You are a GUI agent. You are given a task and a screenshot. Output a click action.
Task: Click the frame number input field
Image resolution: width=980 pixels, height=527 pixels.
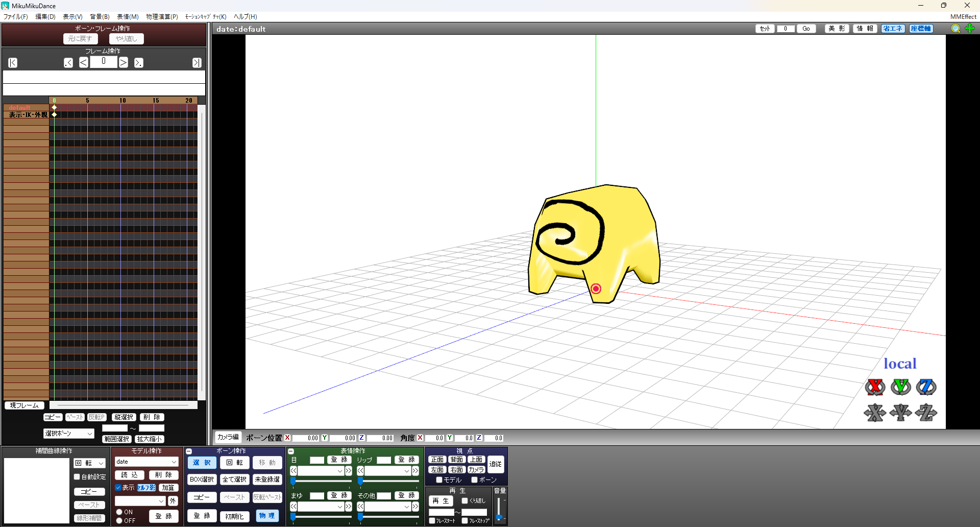click(104, 62)
